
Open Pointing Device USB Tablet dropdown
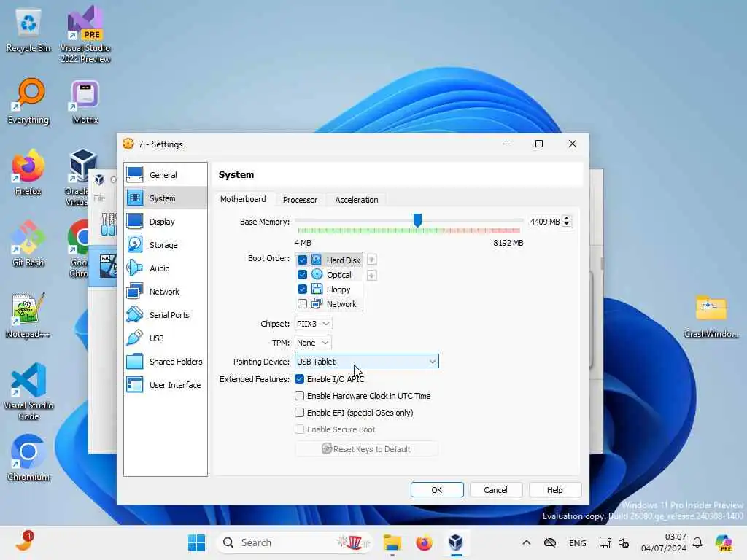pyautogui.click(x=366, y=362)
